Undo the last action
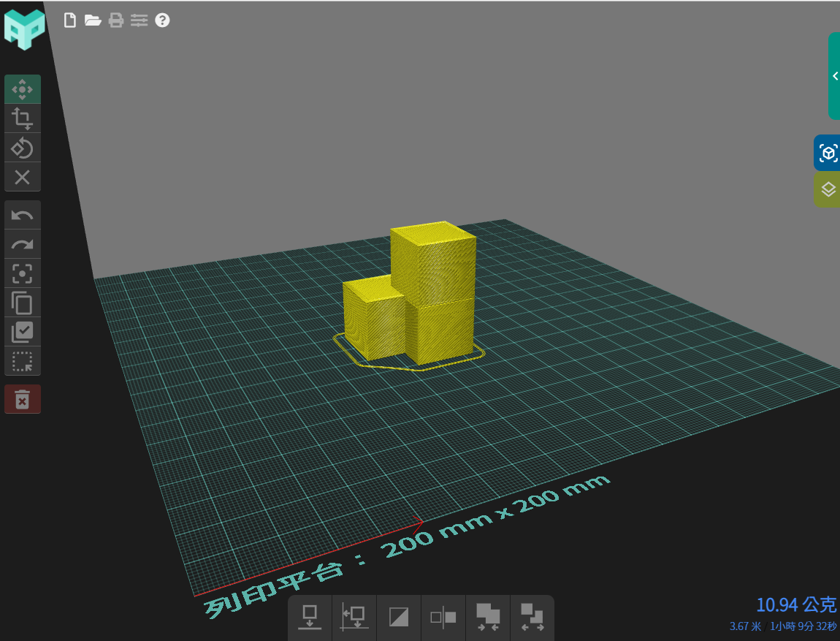 pyautogui.click(x=23, y=216)
